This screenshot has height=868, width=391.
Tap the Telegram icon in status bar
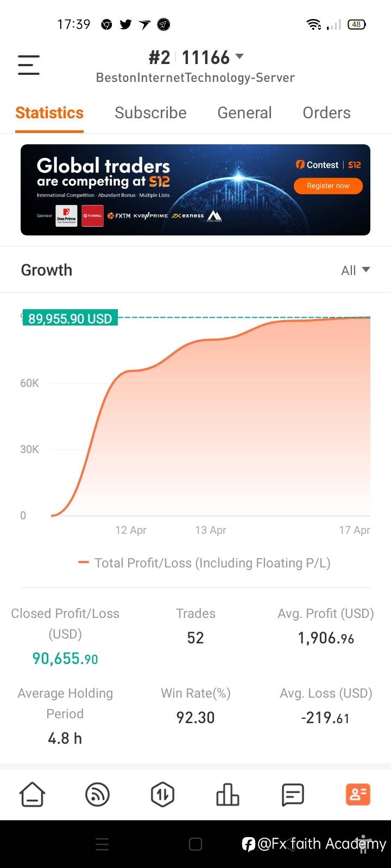tap(163, 24)
